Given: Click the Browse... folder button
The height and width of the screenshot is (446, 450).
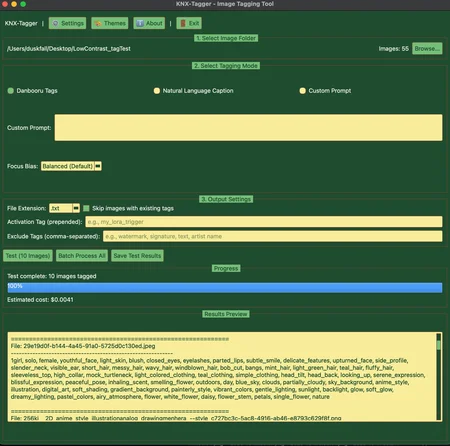Looking at the screenshot, I should point(427,49).
